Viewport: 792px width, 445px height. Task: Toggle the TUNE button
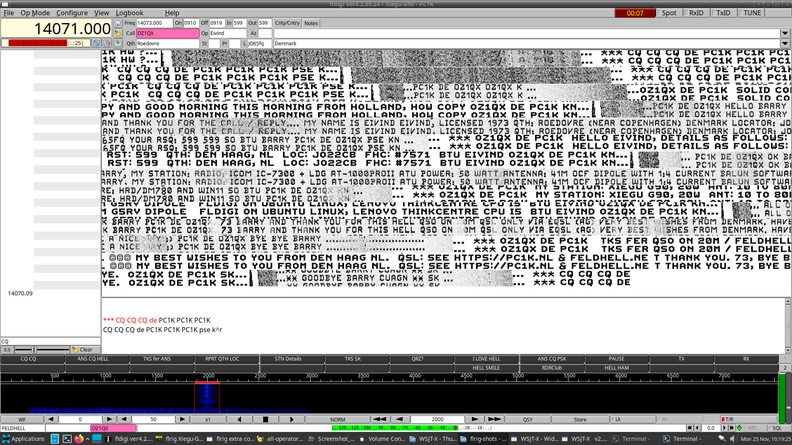point(754,13)
